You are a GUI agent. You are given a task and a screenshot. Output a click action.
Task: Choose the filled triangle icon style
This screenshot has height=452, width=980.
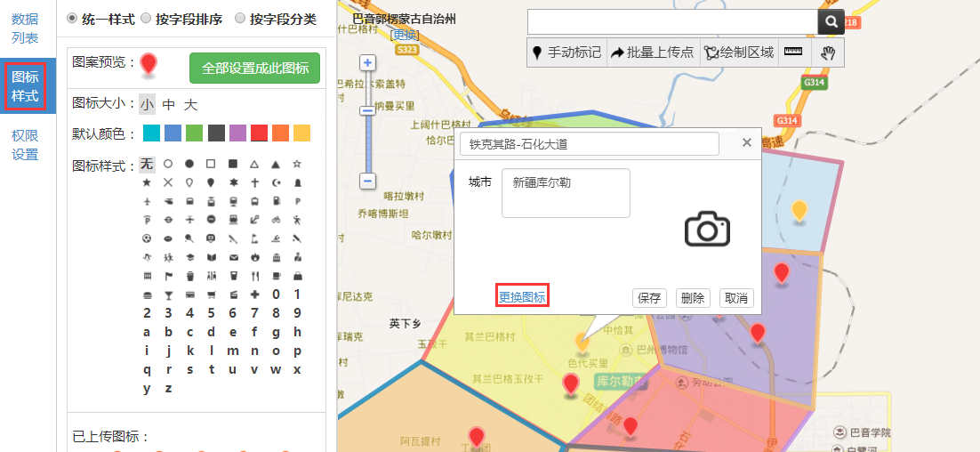click(276, 164)
